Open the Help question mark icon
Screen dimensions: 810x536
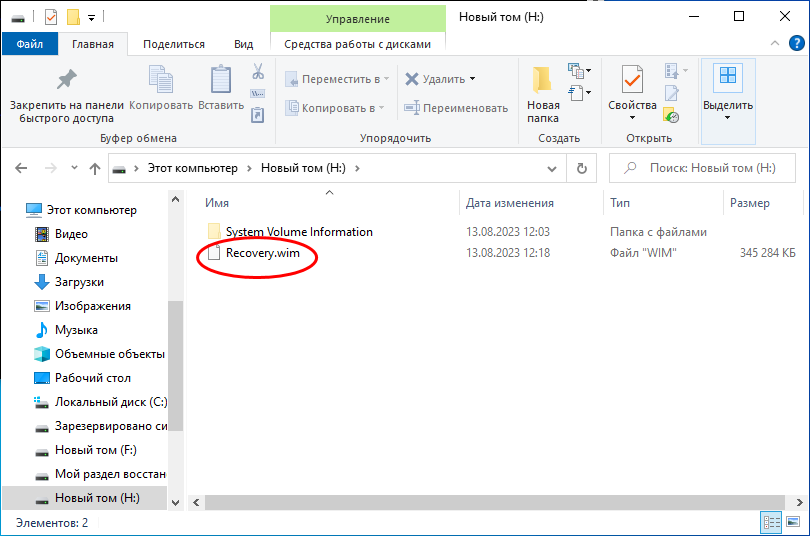[x=797, y=43]
